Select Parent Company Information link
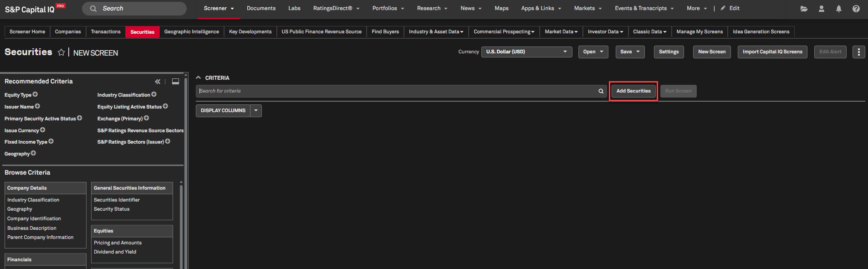 pyautogui.click(x=40, y=237)
